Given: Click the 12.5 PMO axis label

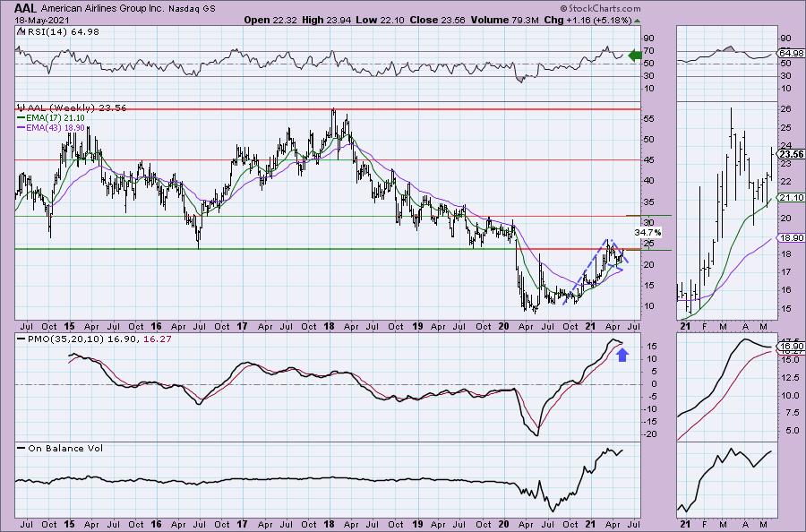Looking at the screenshot, I should click(790, 378).
